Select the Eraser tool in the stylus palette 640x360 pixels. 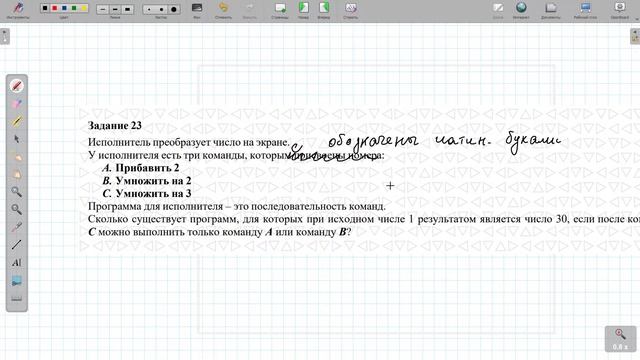17,104
